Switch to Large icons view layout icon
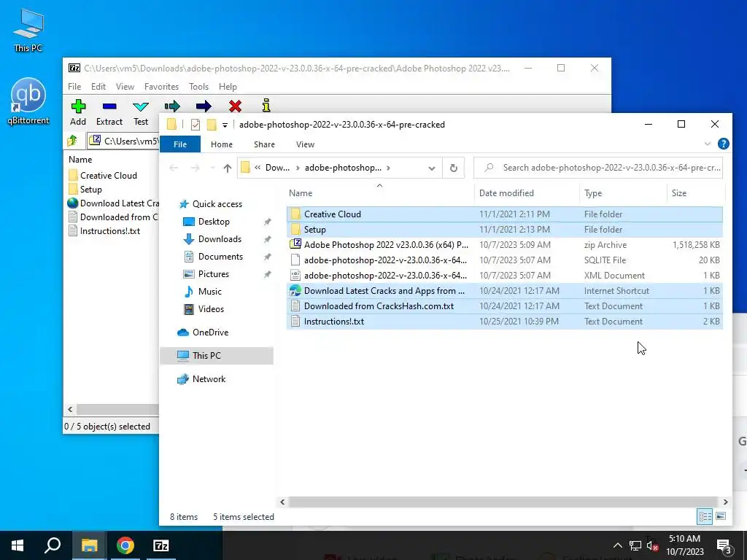The width and height of the screenshot is (747, 560). (721, 516)
